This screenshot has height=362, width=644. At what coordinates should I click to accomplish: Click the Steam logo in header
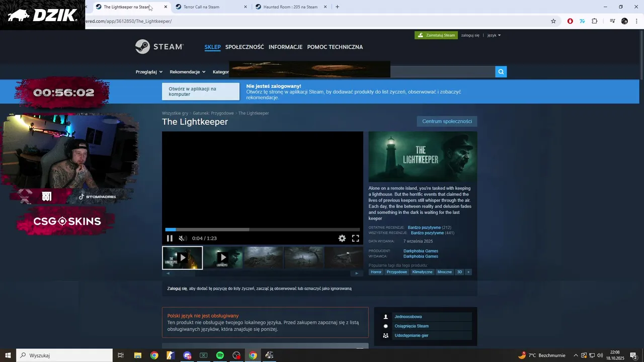tap(159, 47)
